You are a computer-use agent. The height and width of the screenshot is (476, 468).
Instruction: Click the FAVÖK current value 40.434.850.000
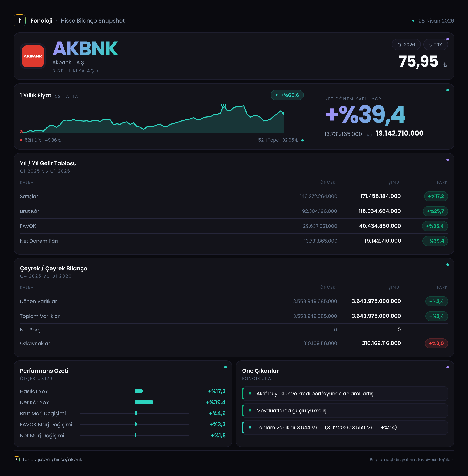pos(380,226)
